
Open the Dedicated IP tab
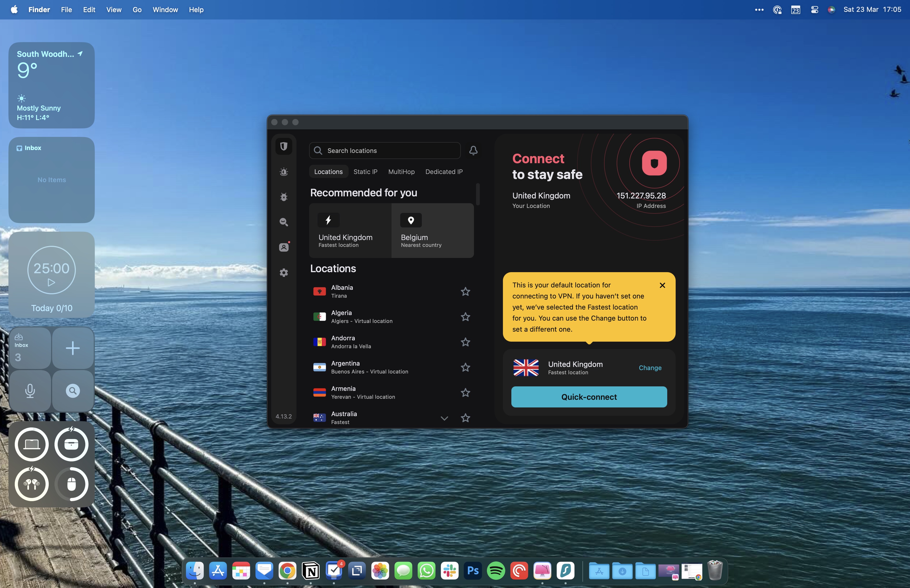tap(444, 171)
